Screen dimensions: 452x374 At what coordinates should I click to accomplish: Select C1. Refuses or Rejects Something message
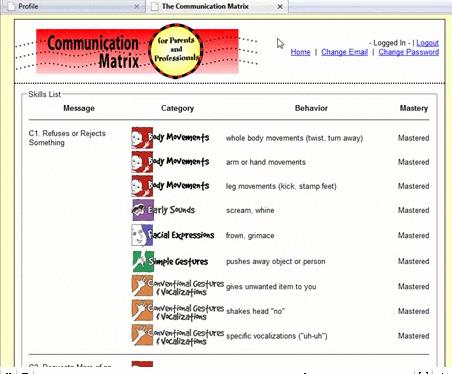(x=67, y=138)
